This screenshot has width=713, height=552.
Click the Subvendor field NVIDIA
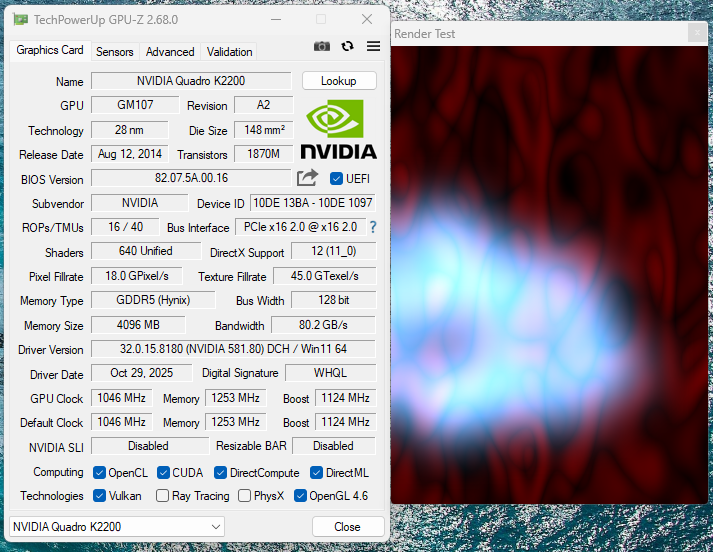tap(140, 203)
